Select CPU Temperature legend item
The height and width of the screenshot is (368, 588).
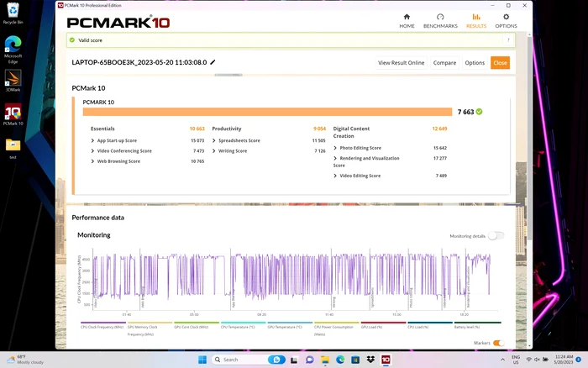(x=243, y=325)
